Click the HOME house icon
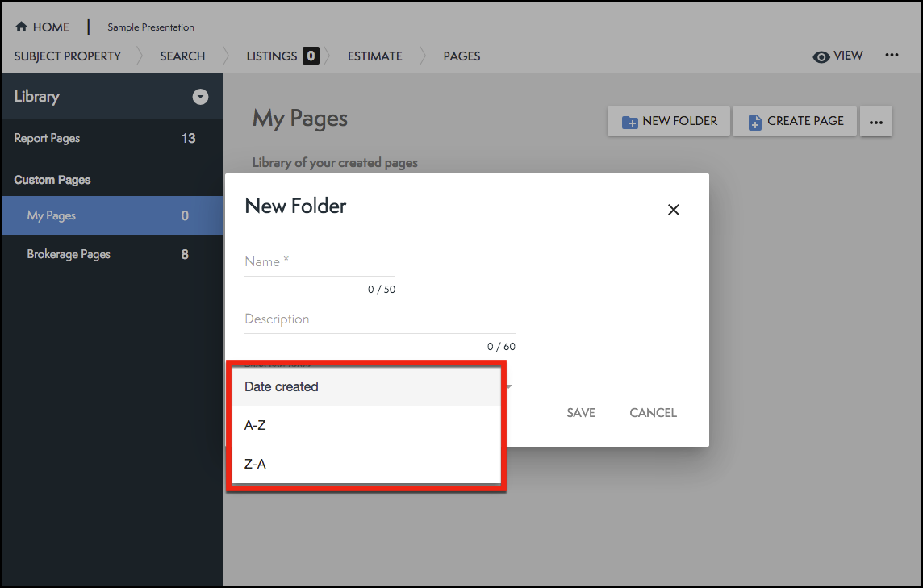 (22, 27)
